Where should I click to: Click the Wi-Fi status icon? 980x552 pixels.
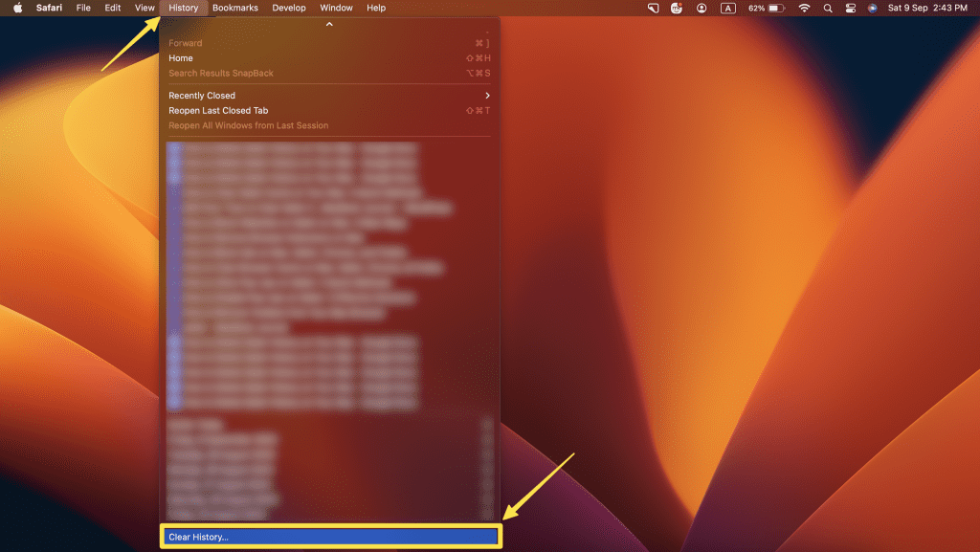click(804, 8)
